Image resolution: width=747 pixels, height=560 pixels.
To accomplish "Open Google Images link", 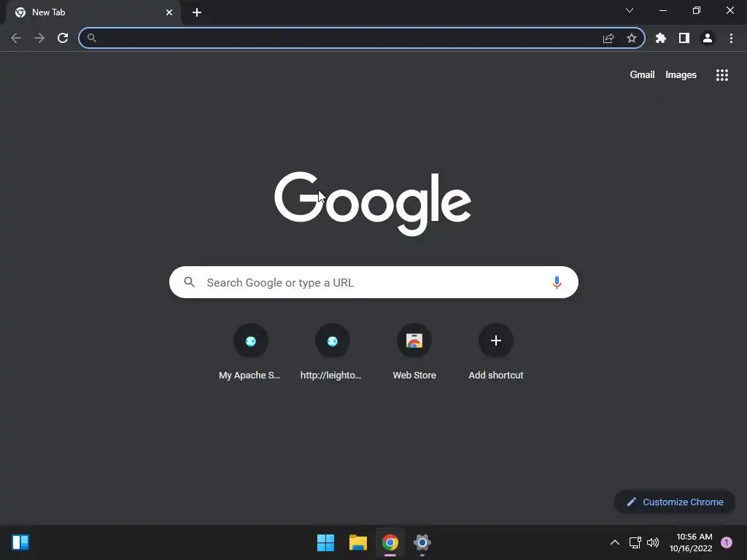I will pos(681,75).
